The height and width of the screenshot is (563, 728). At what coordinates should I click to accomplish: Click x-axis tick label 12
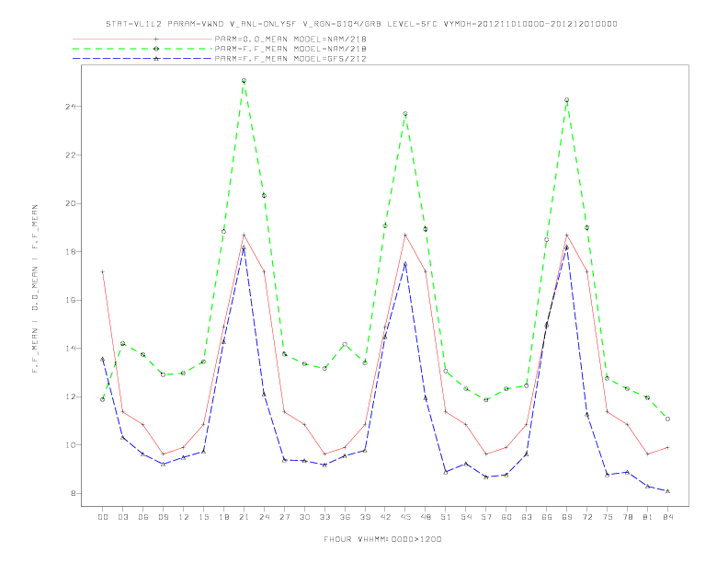tap(184, 517)
